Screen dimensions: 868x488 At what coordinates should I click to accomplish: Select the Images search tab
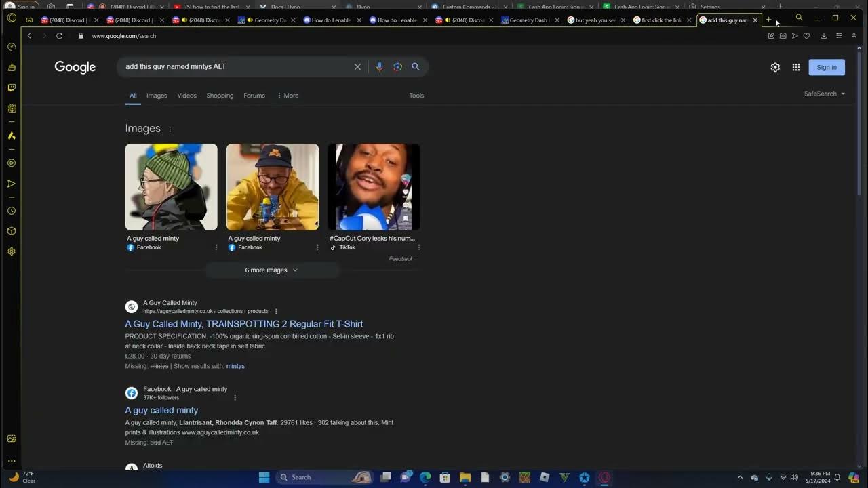pos(157,96)
